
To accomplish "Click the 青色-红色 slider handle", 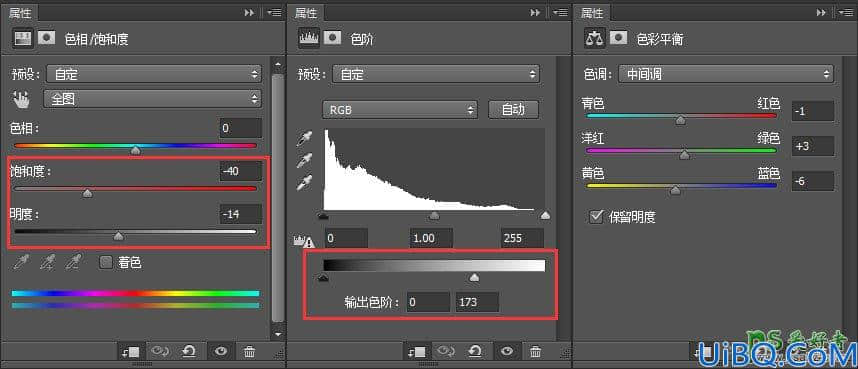I will coord(680,120).
